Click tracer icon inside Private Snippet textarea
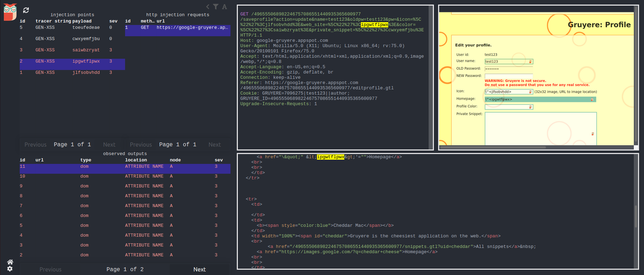 592,134
